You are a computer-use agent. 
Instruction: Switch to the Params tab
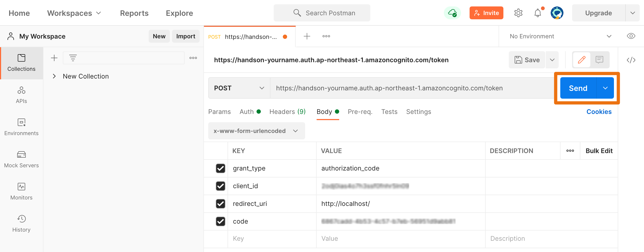pyautogui.click(x=219, y=112)
